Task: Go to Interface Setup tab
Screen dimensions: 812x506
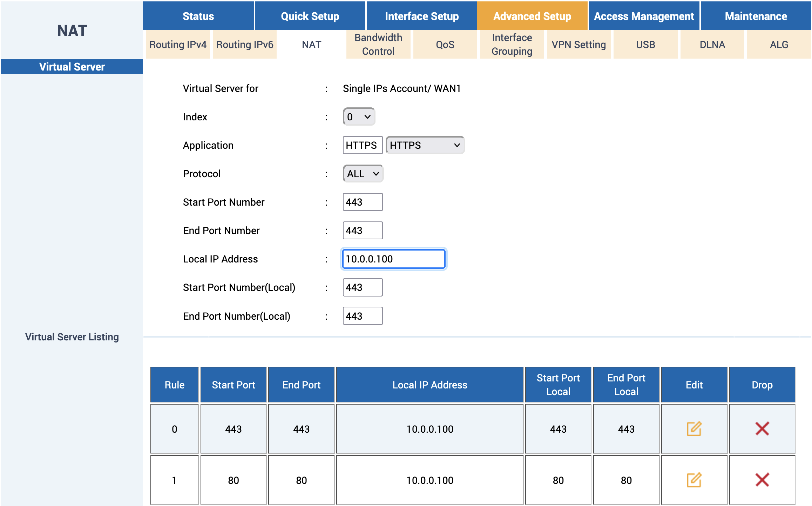Action: (x=421, y=16)
